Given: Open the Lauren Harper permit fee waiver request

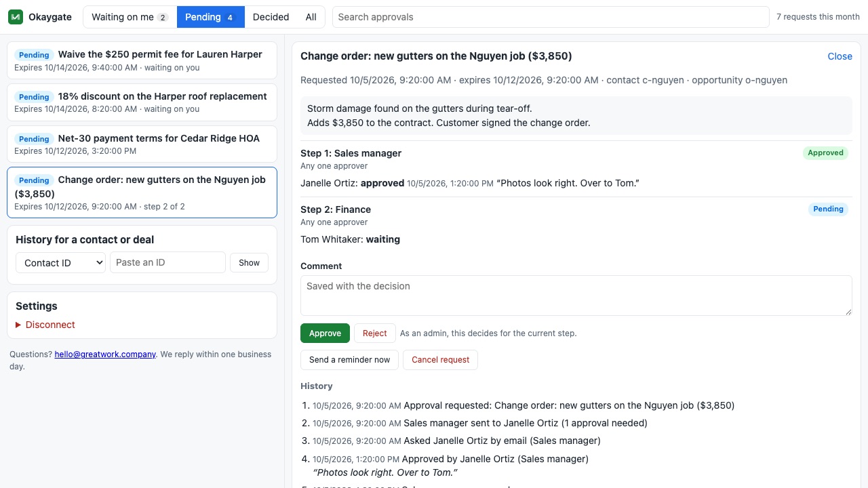Looking at the screenshot, I should 142,60.
